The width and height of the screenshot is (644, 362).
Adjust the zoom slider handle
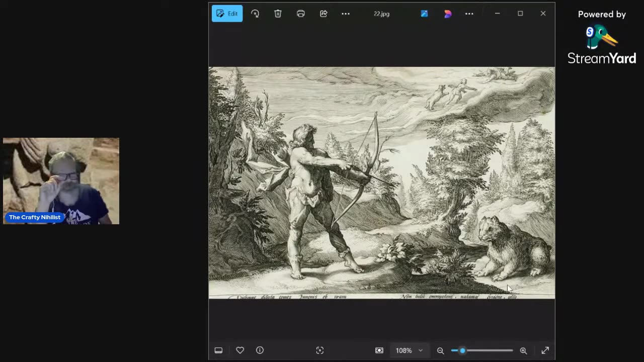(x=462, y=350)
